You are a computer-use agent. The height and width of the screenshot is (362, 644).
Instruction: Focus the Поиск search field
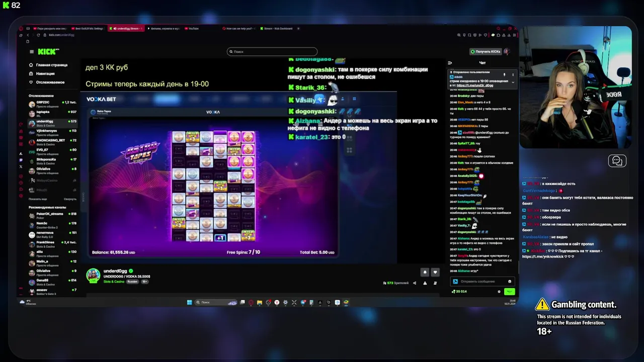(x=272, y=51)
